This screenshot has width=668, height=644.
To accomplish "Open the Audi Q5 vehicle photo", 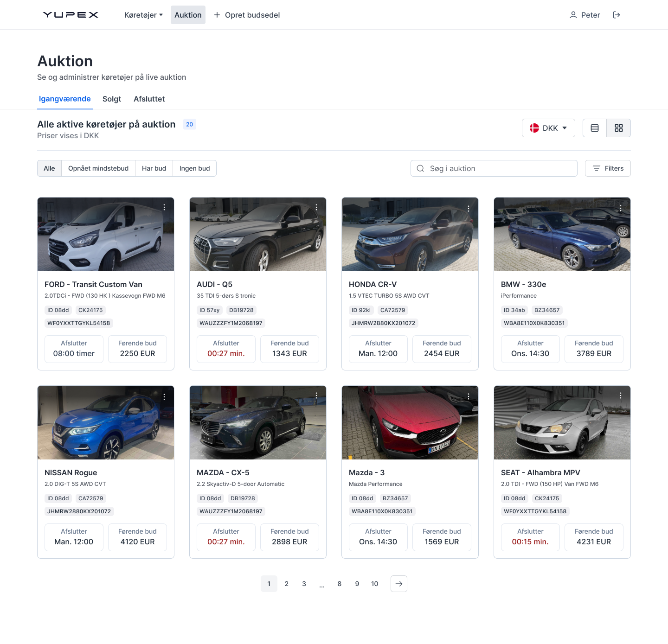I will 257,235.
